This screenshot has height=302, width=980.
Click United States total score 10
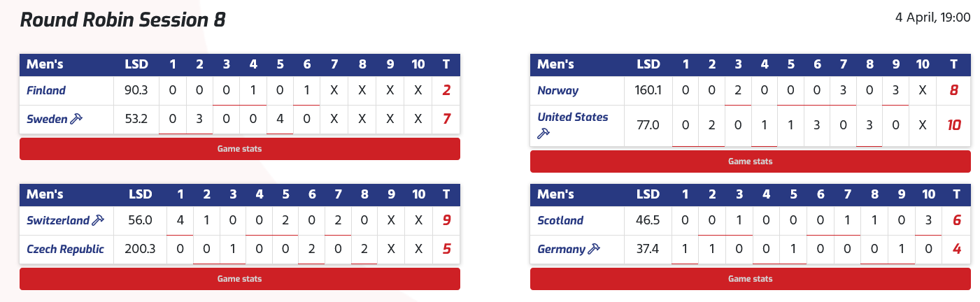(x=953, y=125)
